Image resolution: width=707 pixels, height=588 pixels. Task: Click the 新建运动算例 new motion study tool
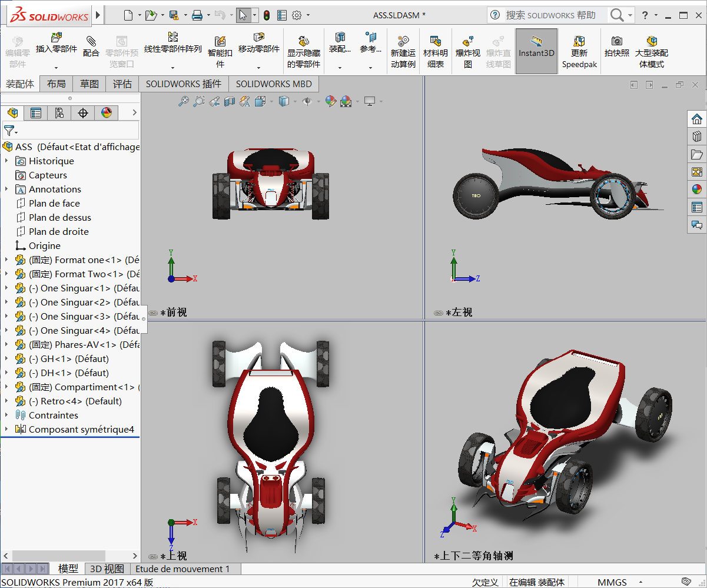403,52
